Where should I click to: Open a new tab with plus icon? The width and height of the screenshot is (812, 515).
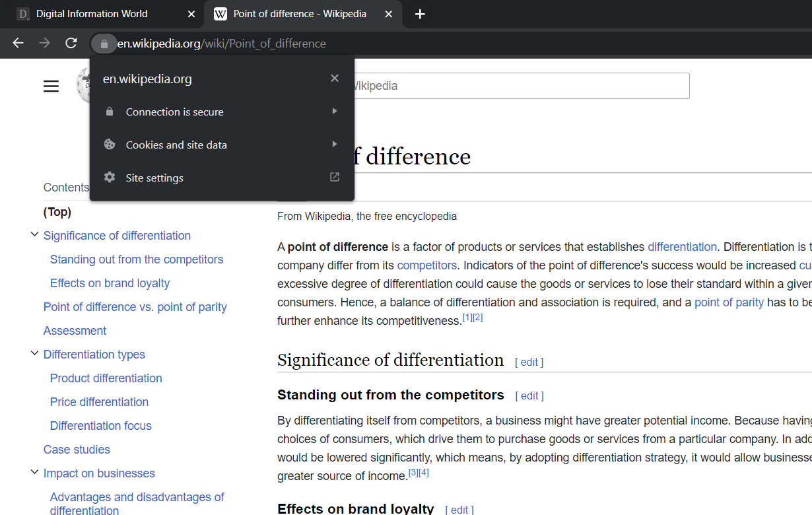click(x=420, y=14)
